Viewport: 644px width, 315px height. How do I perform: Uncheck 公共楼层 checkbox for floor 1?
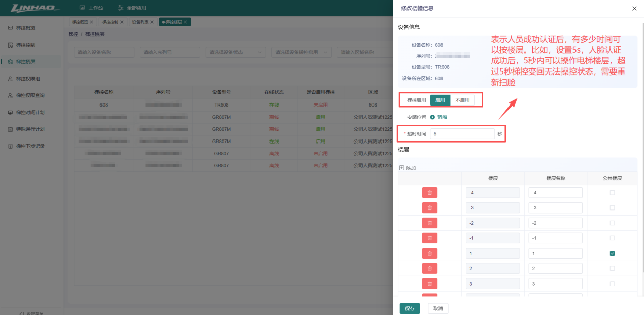pyautogui.click(x=612, y=254)
